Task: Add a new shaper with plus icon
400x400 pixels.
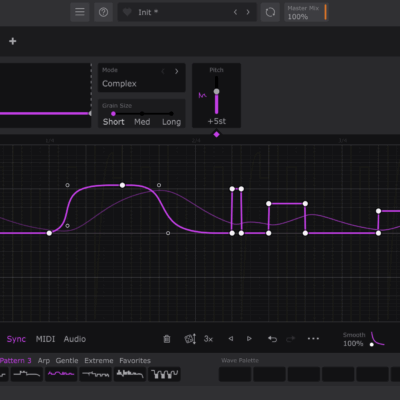Action: coord(13,41)
